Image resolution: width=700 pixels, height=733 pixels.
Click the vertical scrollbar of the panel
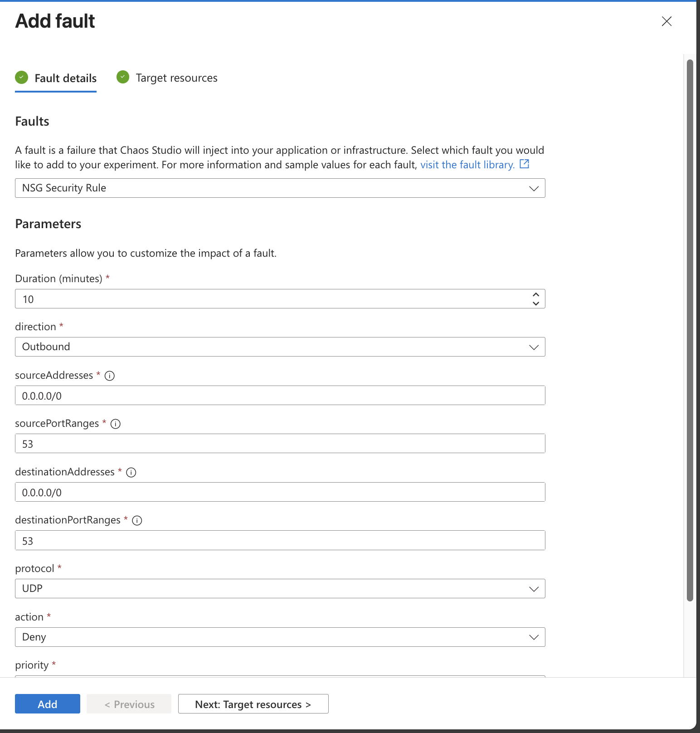pyautogui.click(x=690, y=330)
